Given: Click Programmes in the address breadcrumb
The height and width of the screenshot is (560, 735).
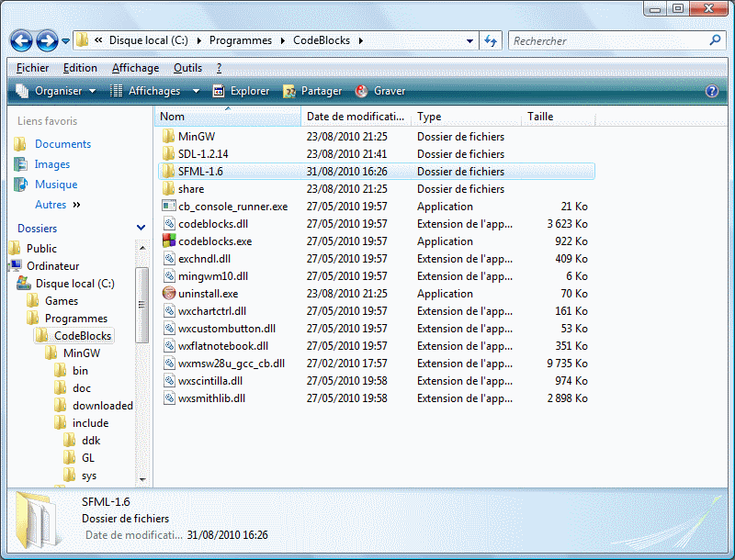Looking at the screenshot, I should (241, 40).
